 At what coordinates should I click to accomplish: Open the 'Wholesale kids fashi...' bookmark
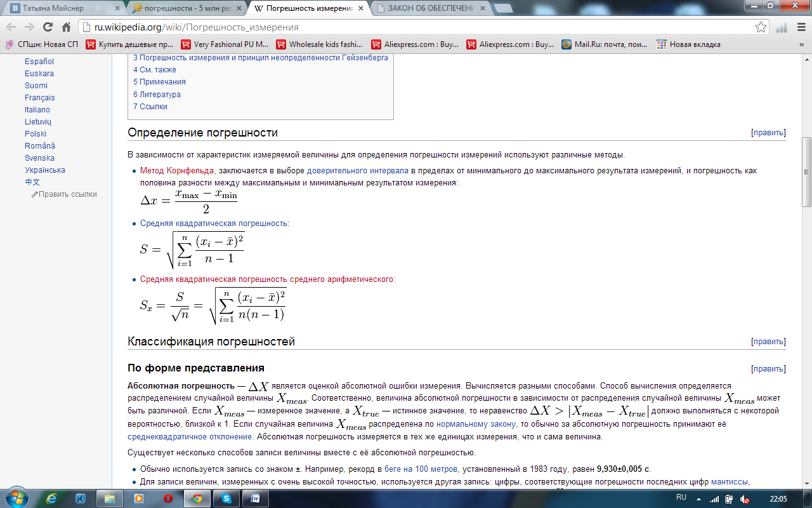(x=320, y=44)
